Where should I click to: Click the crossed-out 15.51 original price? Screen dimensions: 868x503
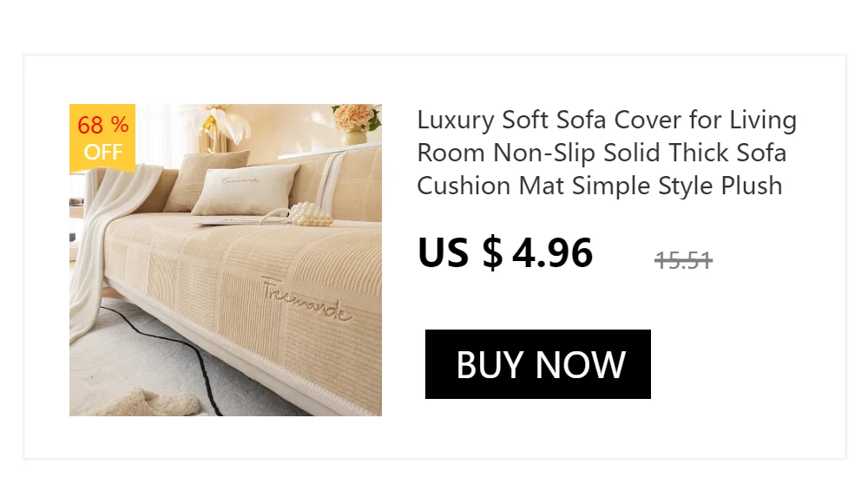tap(683, 260)
